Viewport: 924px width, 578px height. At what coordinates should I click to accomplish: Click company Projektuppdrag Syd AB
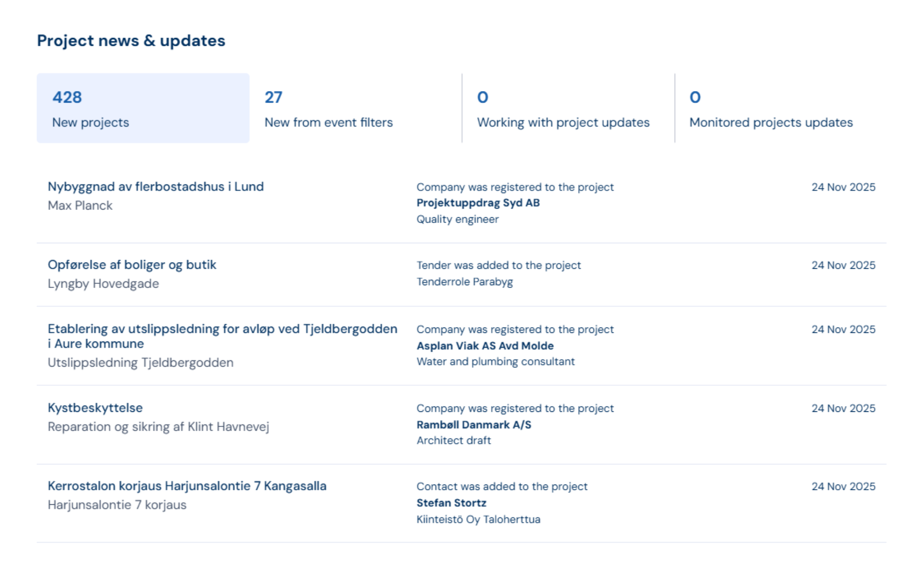[477, 203]
